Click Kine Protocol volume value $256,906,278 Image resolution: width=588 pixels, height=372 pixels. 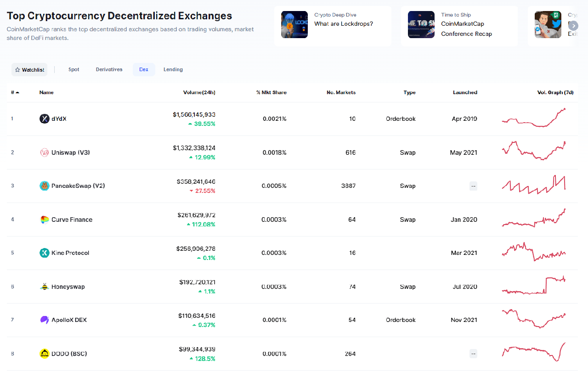(196, 248)
